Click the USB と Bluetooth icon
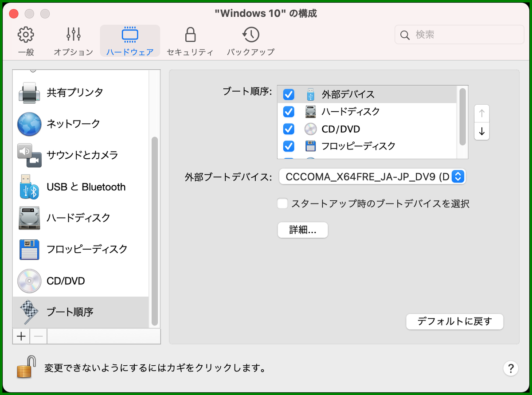This screenshot has width=532, height=395. tap(30, 187)
